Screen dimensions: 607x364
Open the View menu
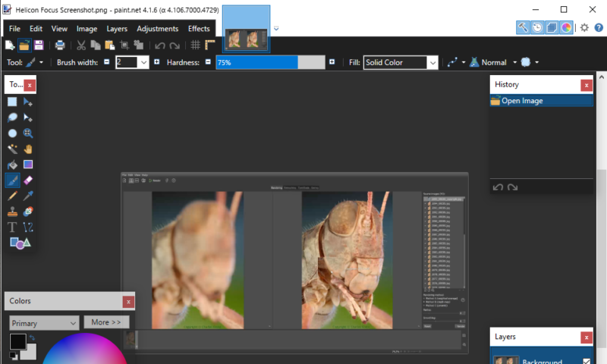(59, 29)
